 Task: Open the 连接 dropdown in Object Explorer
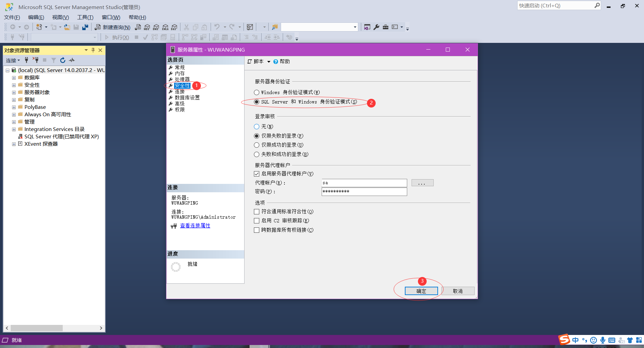point(13,60)
